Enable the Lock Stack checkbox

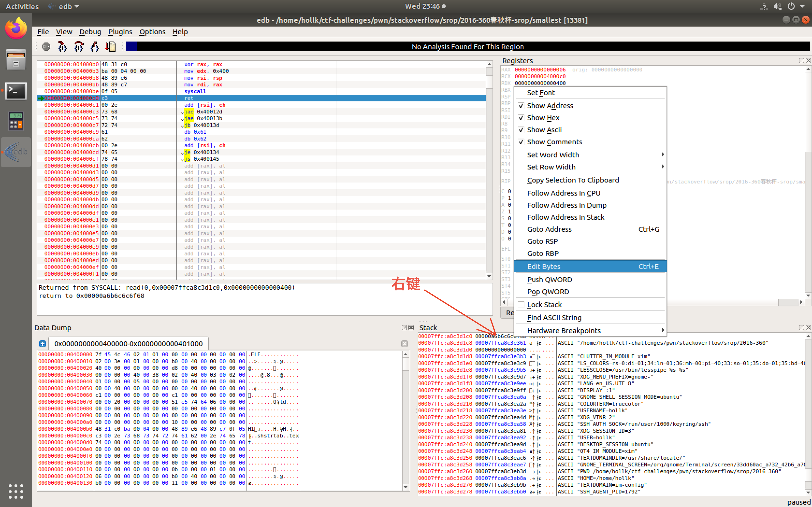(521, 304)
